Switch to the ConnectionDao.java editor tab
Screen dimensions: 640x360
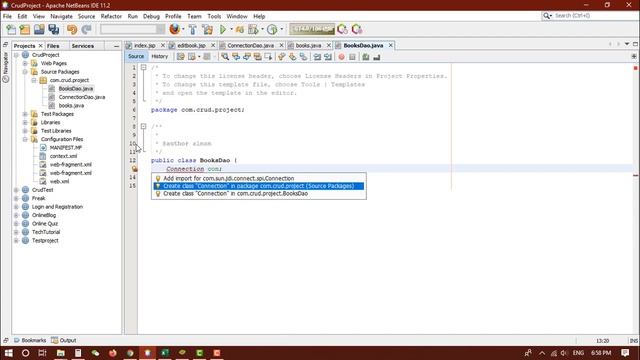coord(250,45)
